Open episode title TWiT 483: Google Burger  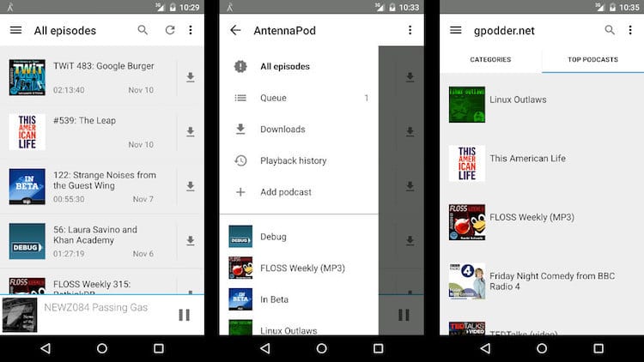click(x=104, y=66)
